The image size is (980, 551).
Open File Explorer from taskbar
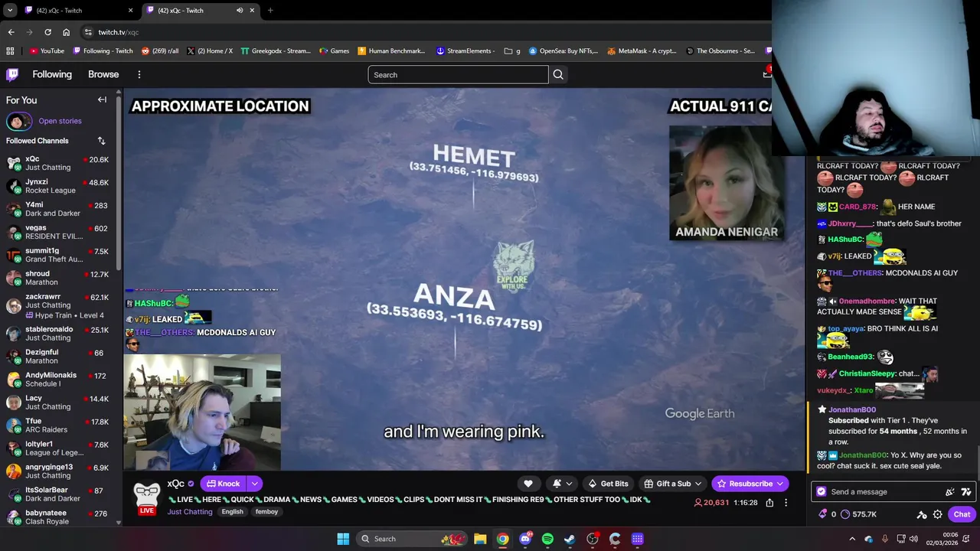(x=480, y=539)
